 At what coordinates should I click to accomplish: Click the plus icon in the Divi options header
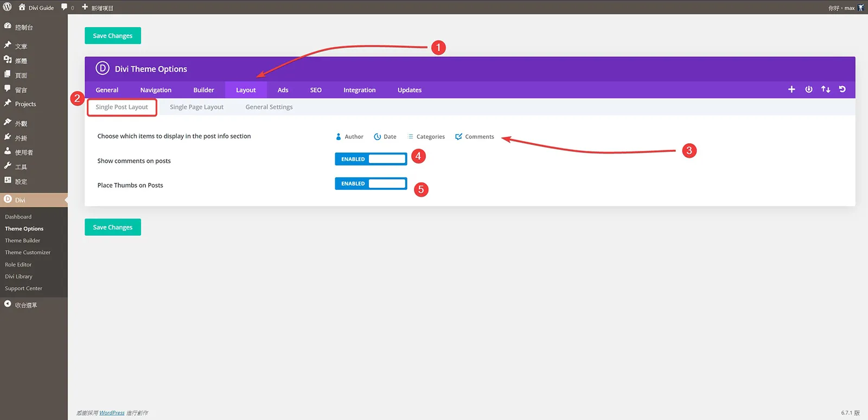(792, 90)
